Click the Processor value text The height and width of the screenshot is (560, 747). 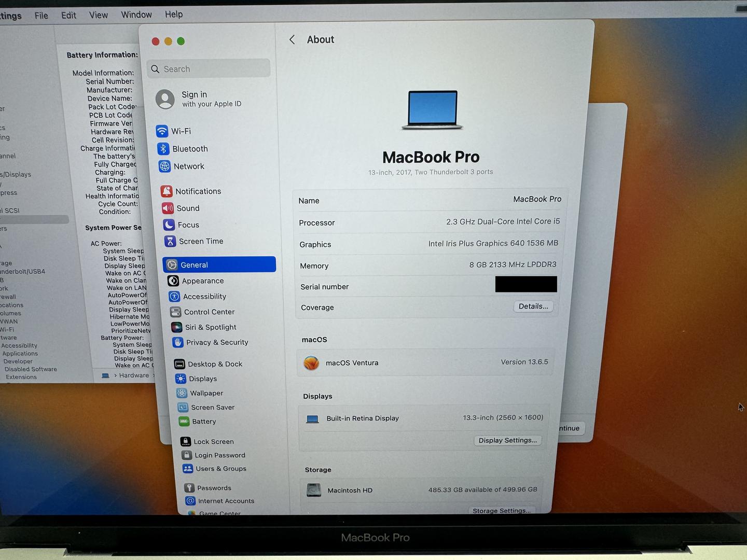pos(503,221)
